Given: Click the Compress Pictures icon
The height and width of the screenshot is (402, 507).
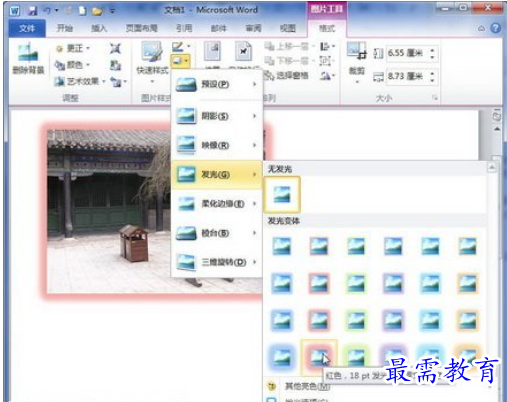Looking at the screenshot, I should click(x=115, y=49).
